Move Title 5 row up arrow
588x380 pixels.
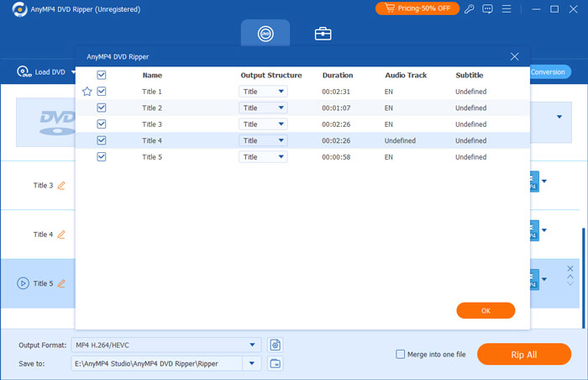570,277
